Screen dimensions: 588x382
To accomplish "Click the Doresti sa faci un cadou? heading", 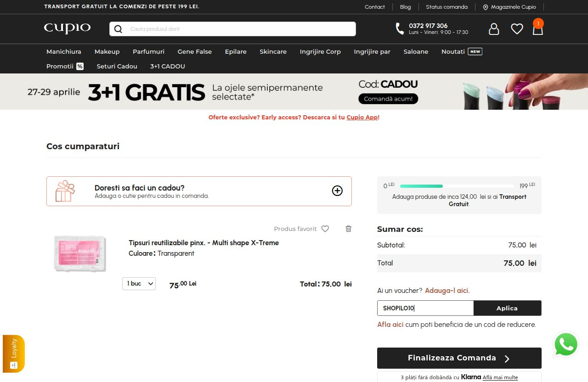I will coord(140,188).
